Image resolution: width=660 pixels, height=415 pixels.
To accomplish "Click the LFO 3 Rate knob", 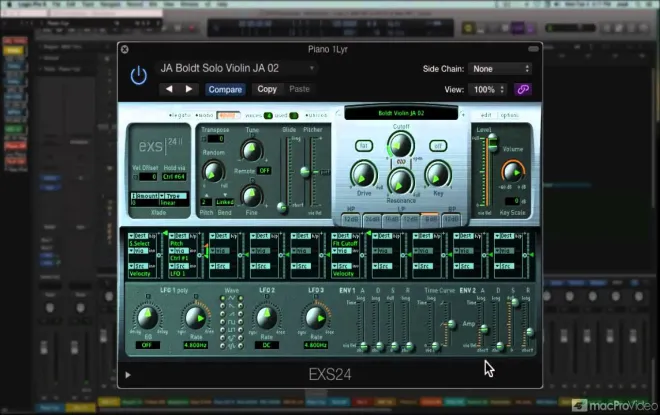I will [x=316, y=318].
